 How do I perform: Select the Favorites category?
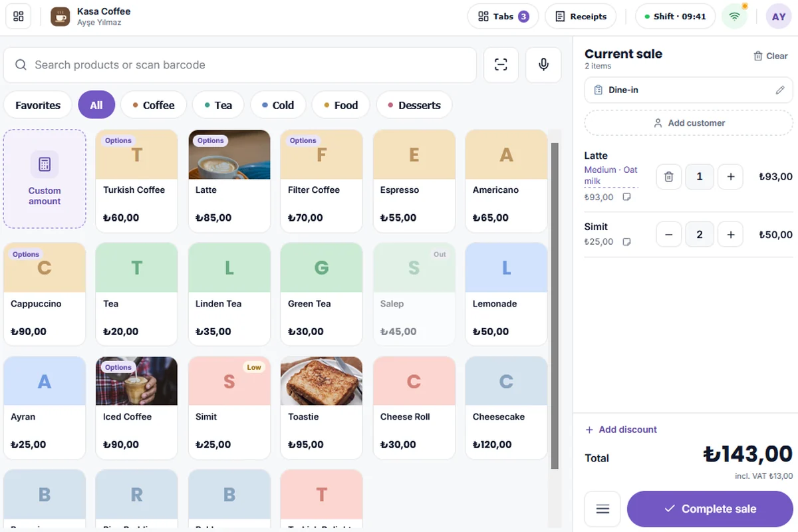pos(38,105)
